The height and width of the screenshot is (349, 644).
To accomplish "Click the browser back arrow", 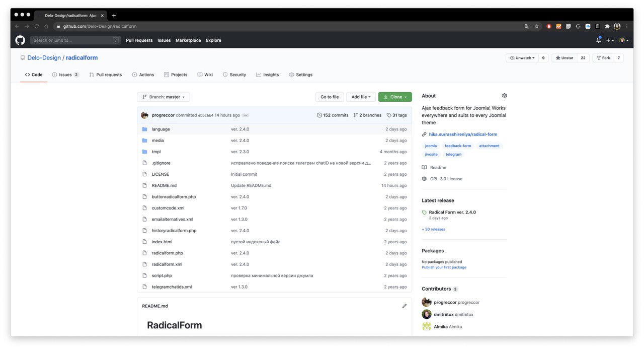I will coord(17,26).
